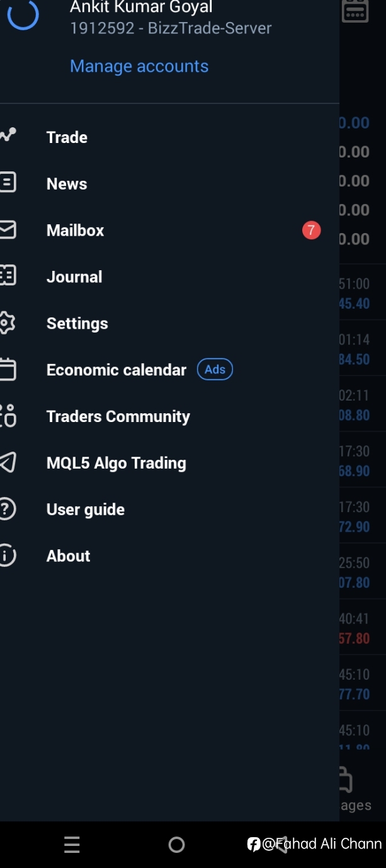Open the Android recent apps button

[72, 845]
